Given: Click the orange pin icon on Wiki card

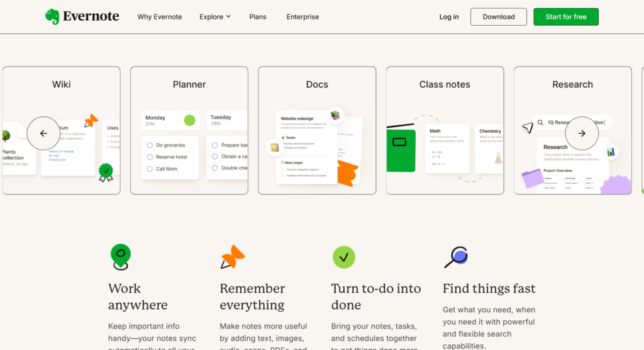Looking at the screenshot, I should point(91,121).
